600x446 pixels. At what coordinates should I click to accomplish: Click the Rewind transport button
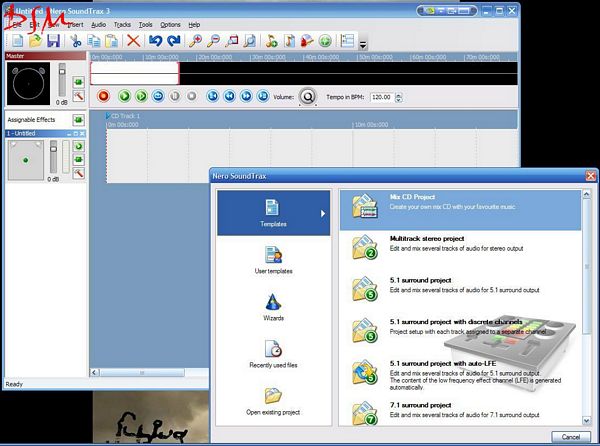[x=230, y=96]
